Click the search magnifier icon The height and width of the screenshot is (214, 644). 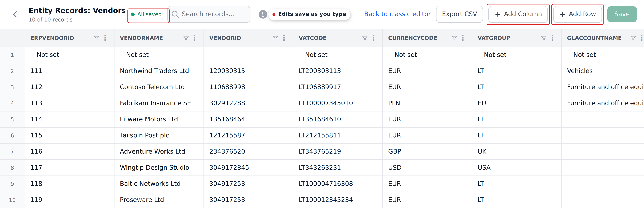click(x=175, y=14)
